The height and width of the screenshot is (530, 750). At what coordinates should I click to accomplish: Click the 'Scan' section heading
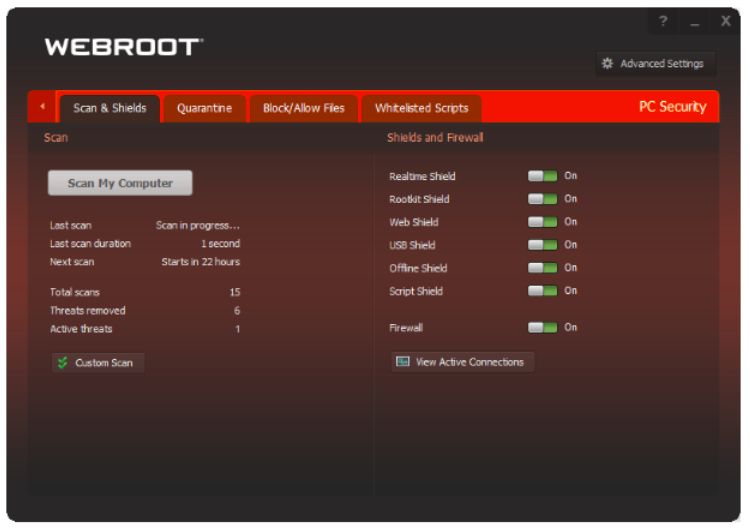(56, 138)
